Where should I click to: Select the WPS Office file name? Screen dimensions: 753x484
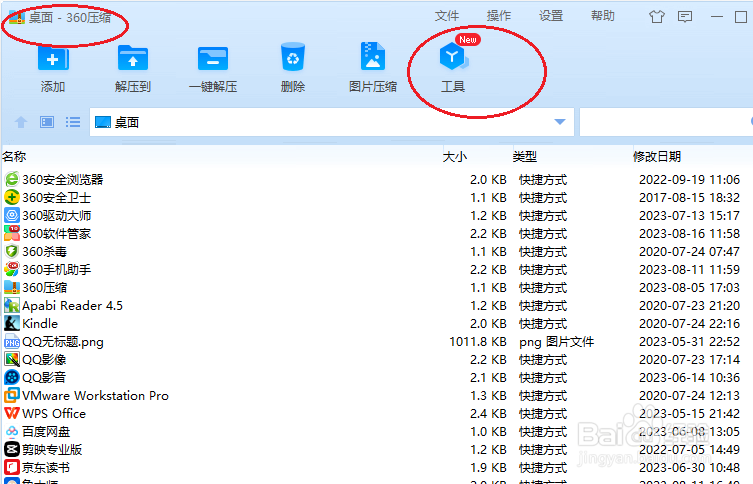click(x=54, y=414)
